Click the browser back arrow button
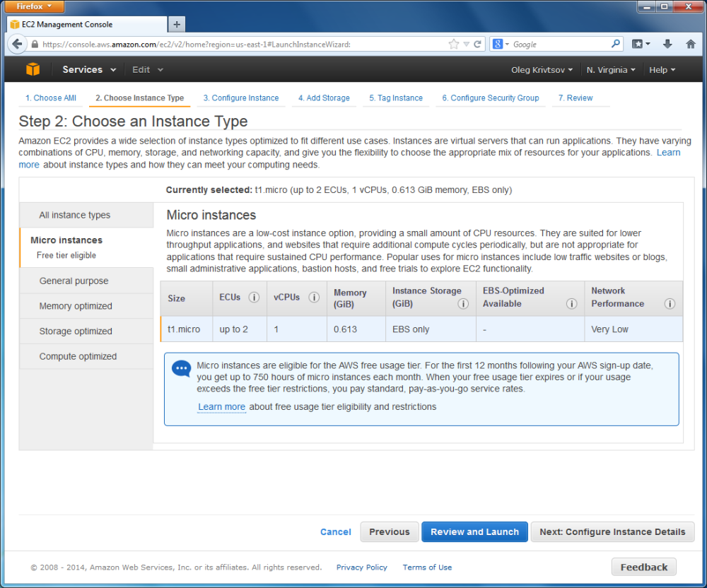This screenshot has height=588, width=707. coord(17,44)
